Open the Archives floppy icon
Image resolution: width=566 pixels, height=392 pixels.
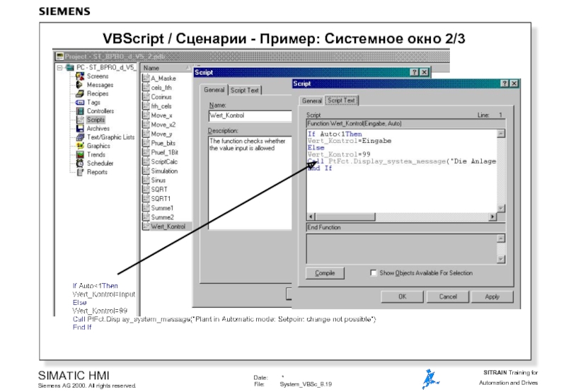click(x=80, y=129)
